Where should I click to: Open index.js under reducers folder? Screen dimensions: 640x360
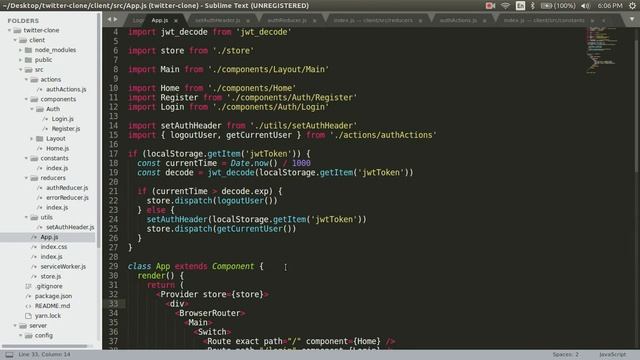(x=57, y=207)
